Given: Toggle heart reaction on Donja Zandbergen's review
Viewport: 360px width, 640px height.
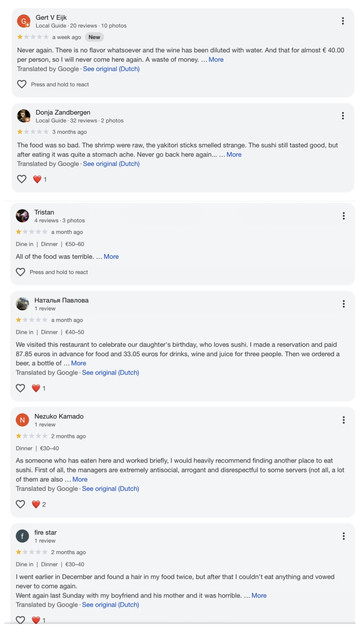Looking at the screenshot, I should coord(22,179).
